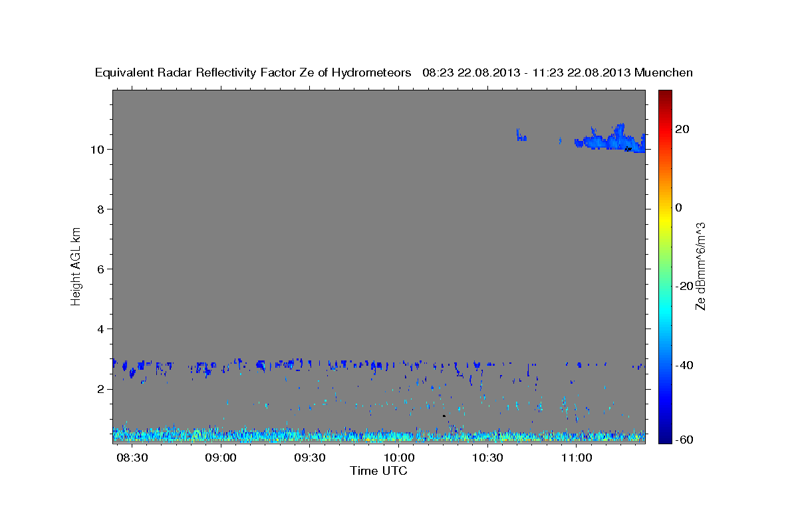Click the 'Height AGL km' axis label

pos(76,265)
